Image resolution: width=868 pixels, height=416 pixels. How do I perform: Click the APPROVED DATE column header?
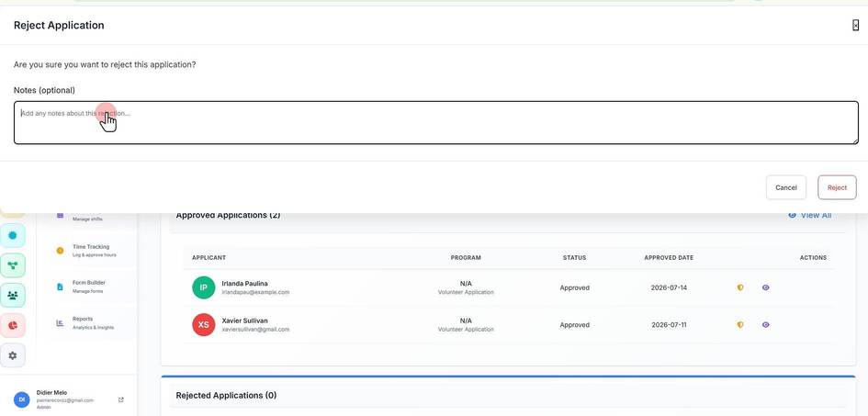[669, 258]
